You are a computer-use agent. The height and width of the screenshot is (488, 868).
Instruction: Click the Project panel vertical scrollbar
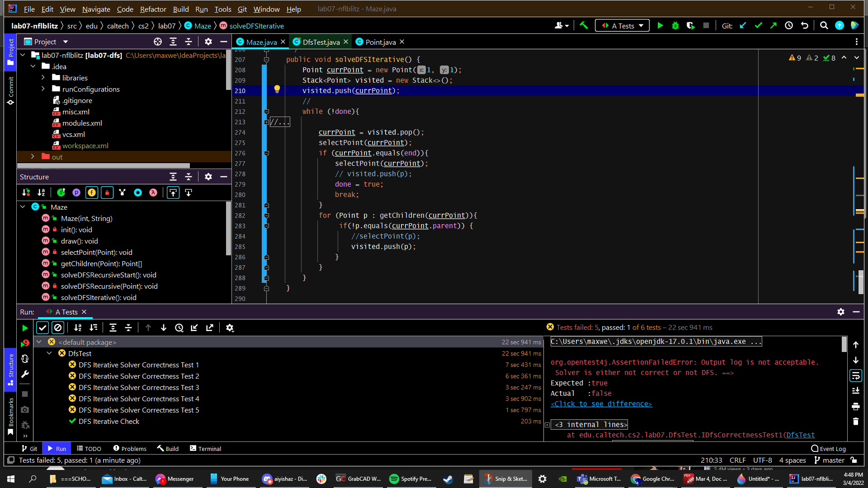pos(228,70)
